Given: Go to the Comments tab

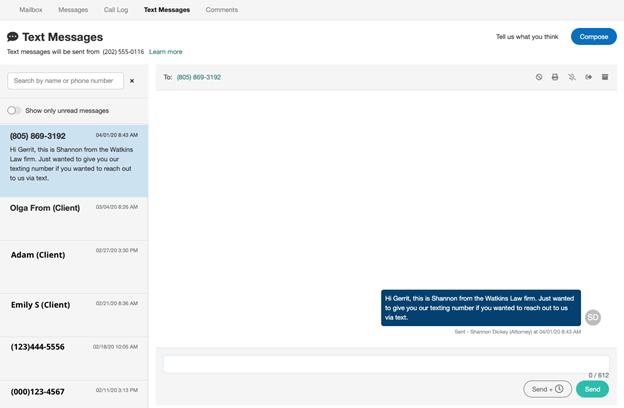Looking at the screenshot, I should click(222, 9).
